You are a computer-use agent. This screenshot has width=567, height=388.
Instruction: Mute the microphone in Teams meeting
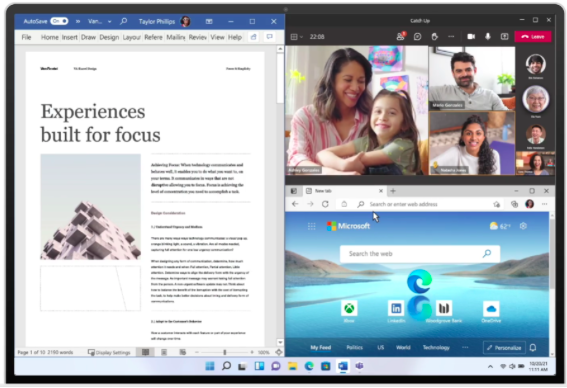coord(488,37)
